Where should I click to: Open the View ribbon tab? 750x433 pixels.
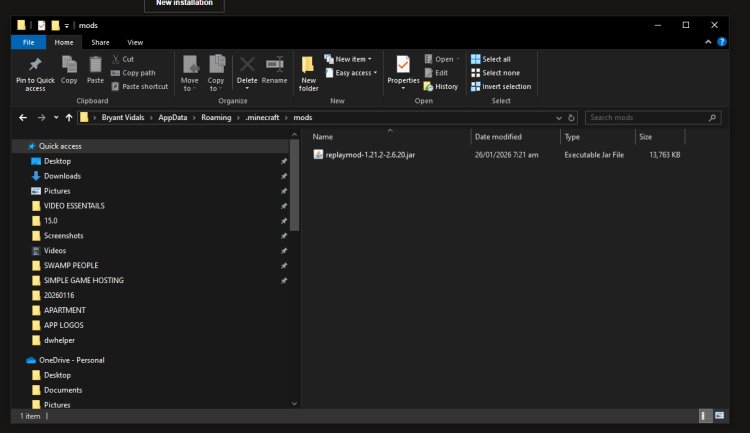pos(135,42)
